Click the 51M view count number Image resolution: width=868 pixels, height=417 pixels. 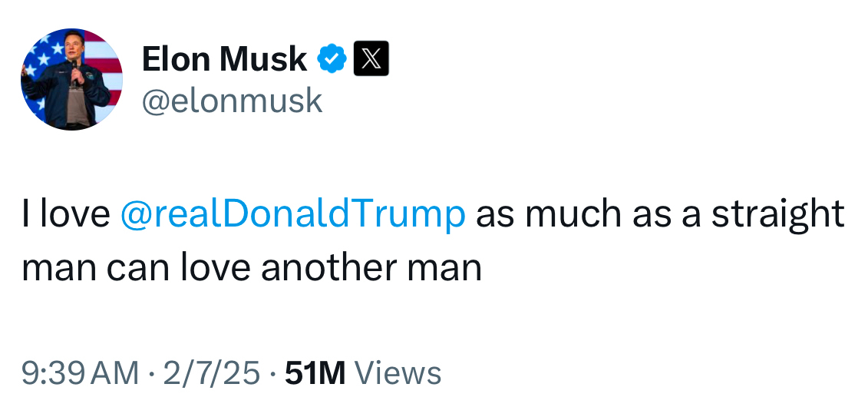315,373
